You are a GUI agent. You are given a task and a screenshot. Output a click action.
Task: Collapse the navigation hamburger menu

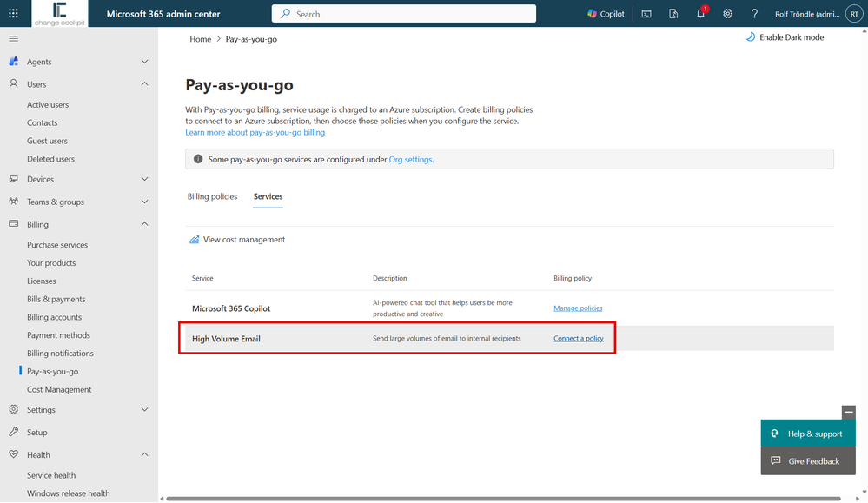[x=13, y=39]
